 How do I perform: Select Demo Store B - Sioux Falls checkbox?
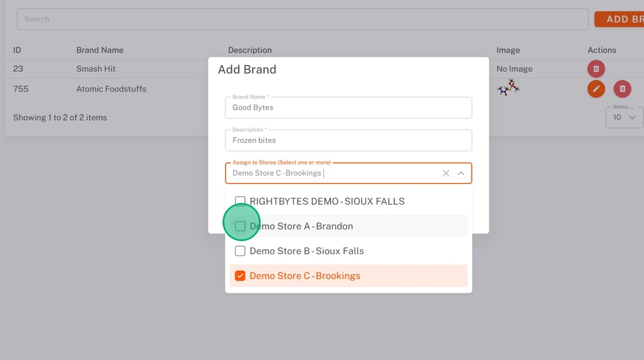[240, 251]
